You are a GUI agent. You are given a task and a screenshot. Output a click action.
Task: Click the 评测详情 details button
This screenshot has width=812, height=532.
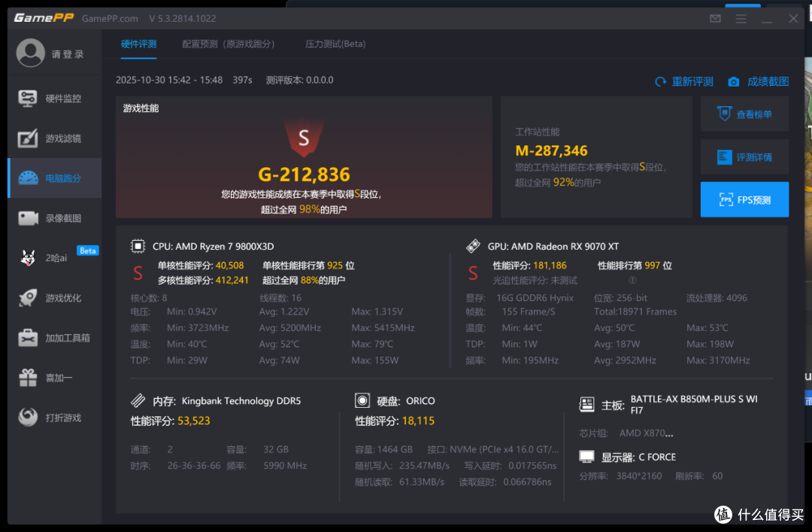pos(744,157)
